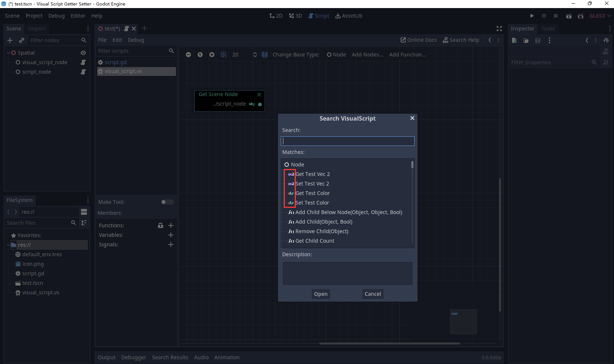Toggle snap to grid in the graph editor
This screenshot has height=364, width=614.
pyautogui.click(x=224, y=54)
